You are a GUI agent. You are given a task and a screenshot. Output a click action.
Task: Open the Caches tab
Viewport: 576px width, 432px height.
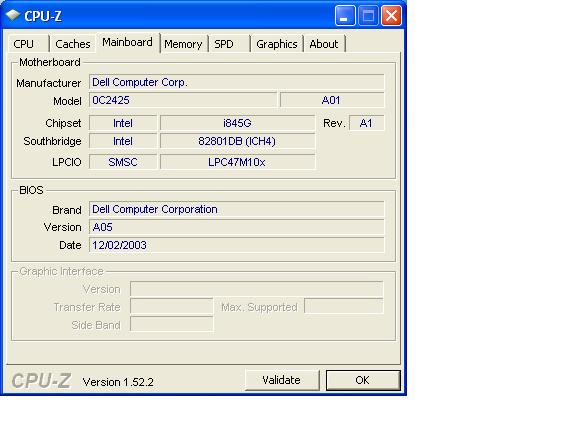pyautogui.click(x=72, y=44)
